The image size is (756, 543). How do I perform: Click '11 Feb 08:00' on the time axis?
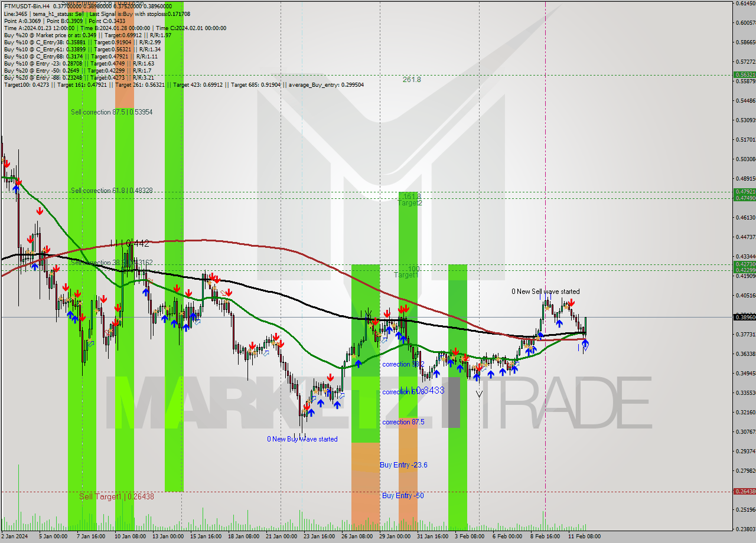click(x=584, y=537)
